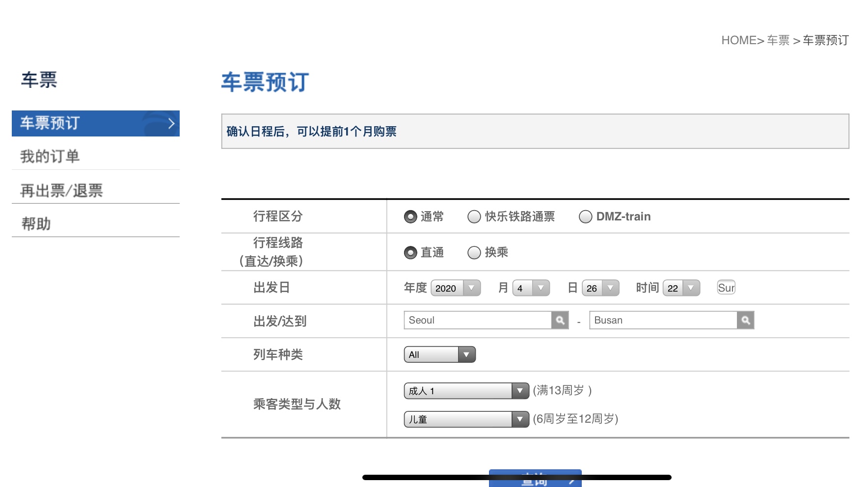868x487 pixels.
Task: Choose the 快乐铁路通票 radio option
Action: click(474, 216)
